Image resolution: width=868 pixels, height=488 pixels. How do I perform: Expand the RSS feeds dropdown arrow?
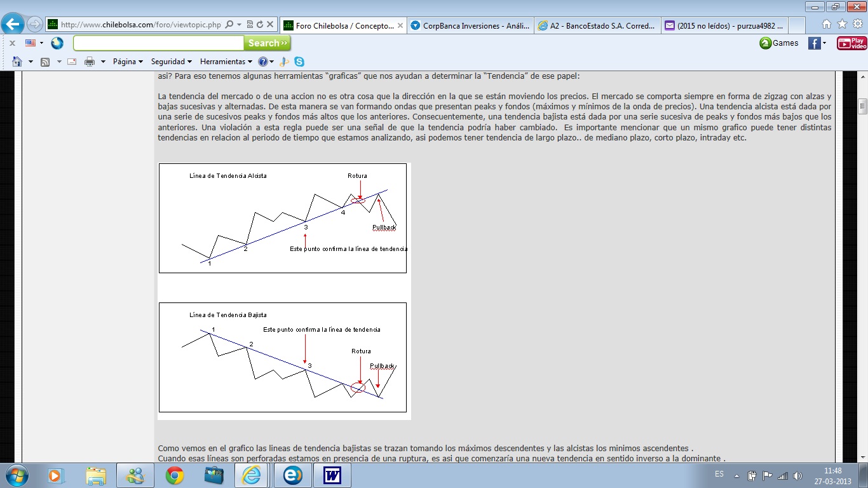[59, 62]
